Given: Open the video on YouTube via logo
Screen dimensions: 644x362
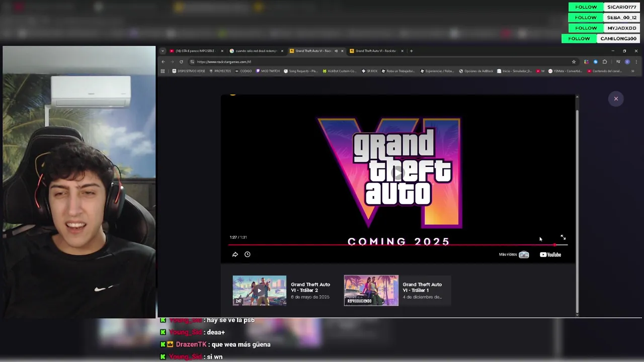Looking at the screenshot, I should 550,254.
